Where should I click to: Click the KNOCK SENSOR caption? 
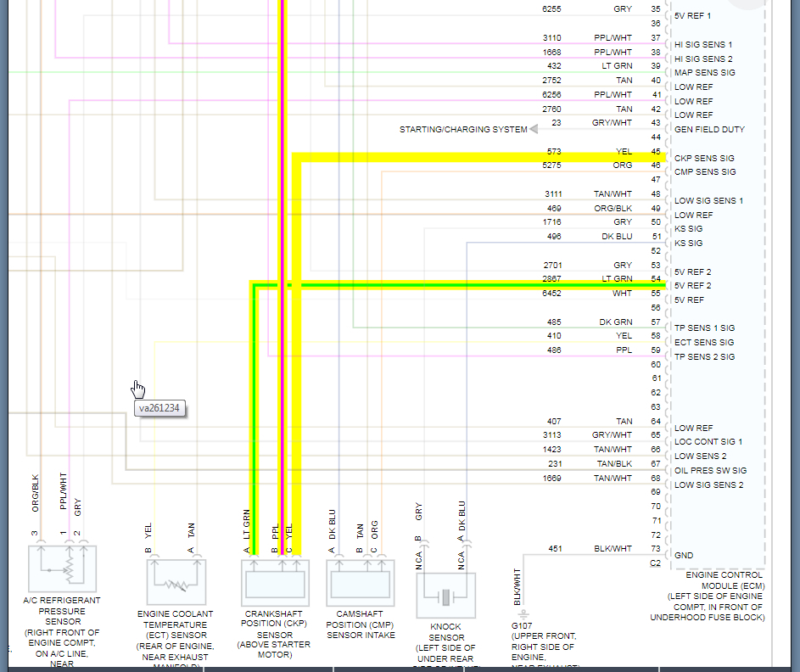pyautogui.click(x=446, y=632)
